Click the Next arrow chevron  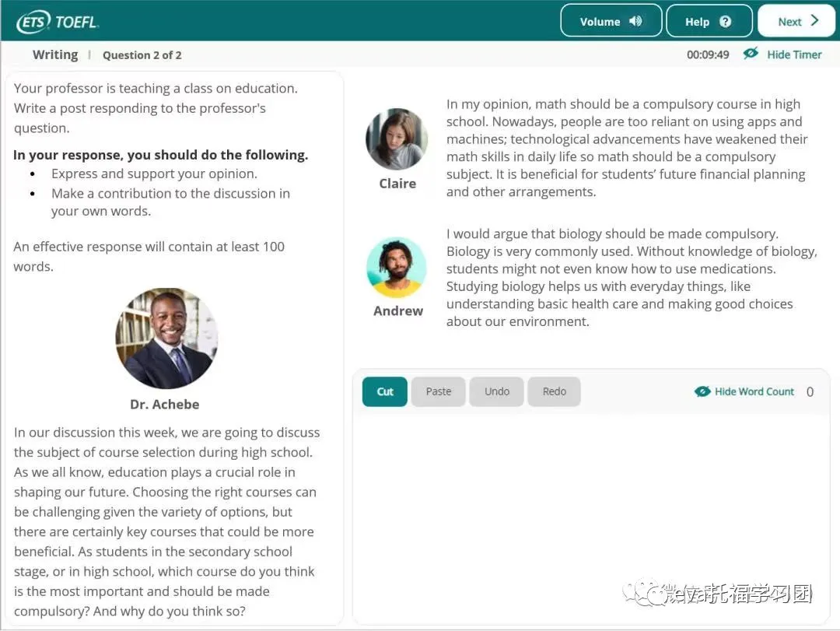click(814, 21)
